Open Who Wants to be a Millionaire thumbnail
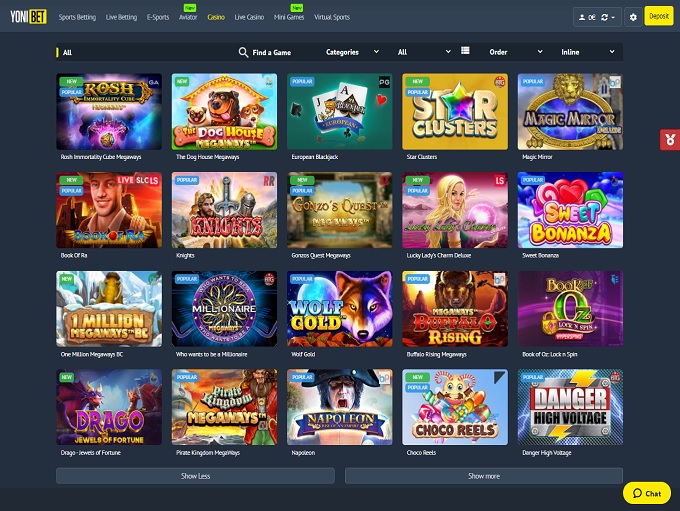680x511 pixels. tap(224, 309)
